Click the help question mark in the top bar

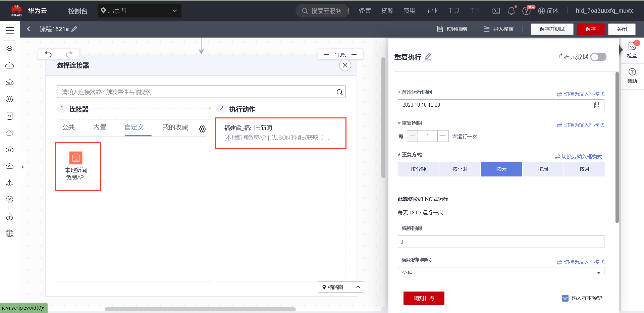coord(526,11)
